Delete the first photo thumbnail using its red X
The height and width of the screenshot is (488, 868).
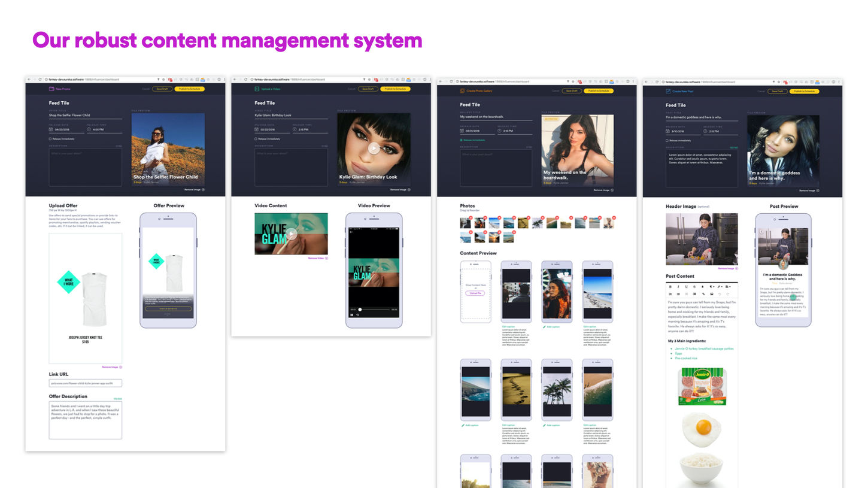click(471, 218)
